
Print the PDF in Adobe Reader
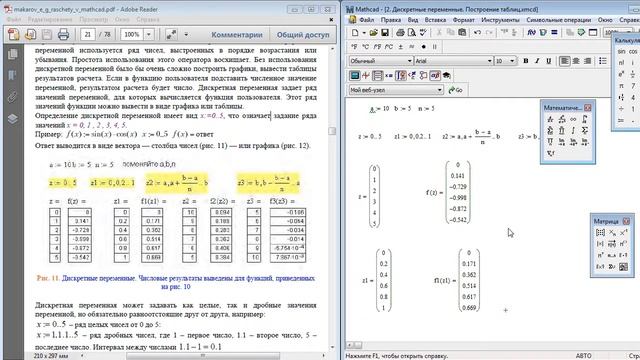click(x=63, y=35)
